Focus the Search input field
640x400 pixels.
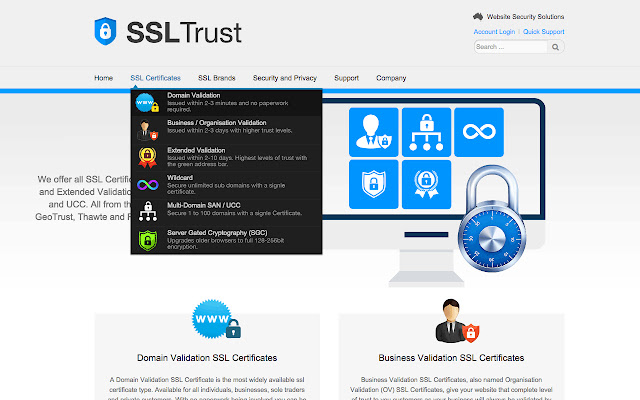coord(511,47)
